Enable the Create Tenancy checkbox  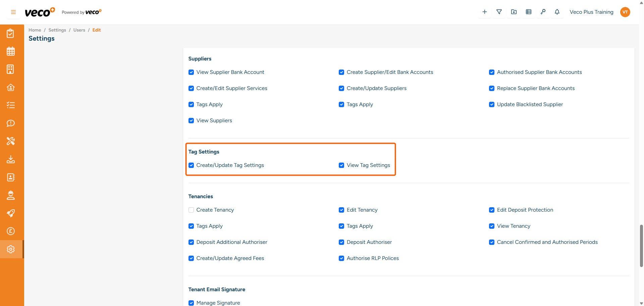point(191,210)
